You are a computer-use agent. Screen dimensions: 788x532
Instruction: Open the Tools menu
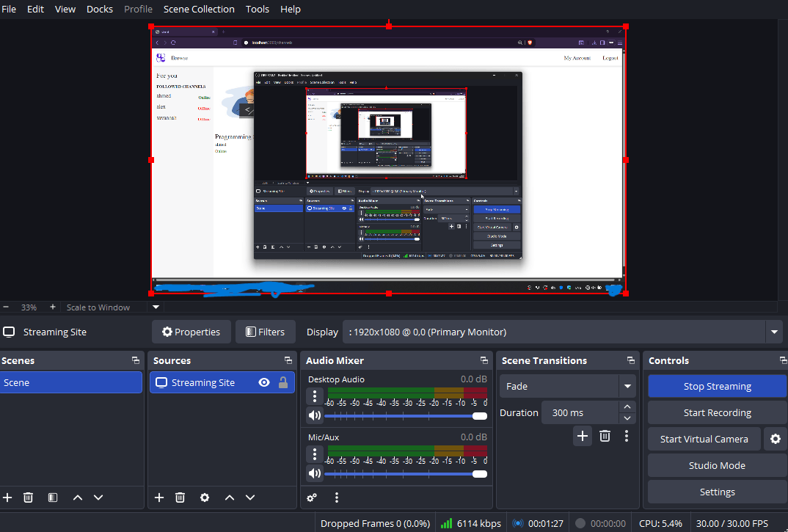point(258,9)
